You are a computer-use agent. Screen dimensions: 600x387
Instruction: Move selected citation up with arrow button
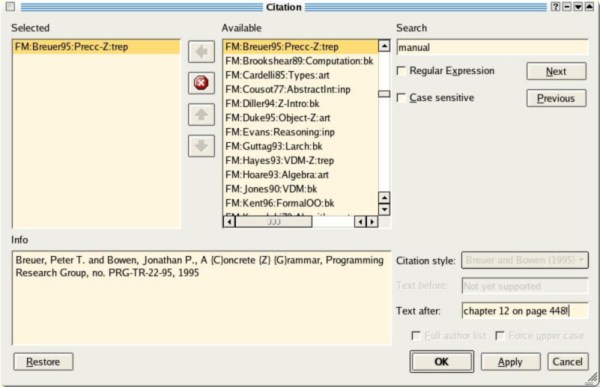[x=201, y=114]
